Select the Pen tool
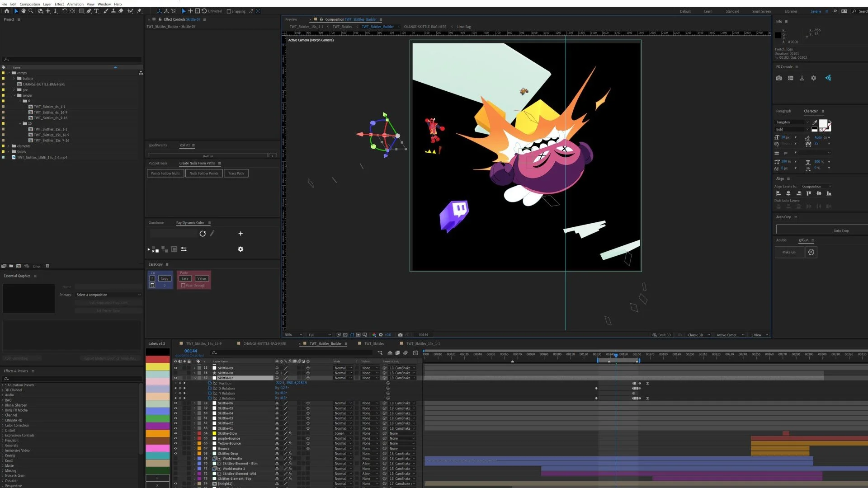Viewport: 868px width, 488px height. point(89,11)
